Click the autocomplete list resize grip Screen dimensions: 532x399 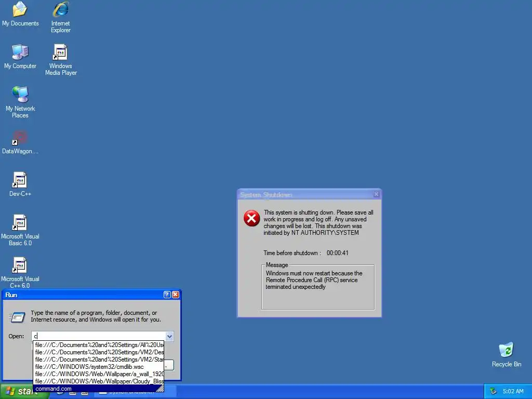[x=160, y=389]
